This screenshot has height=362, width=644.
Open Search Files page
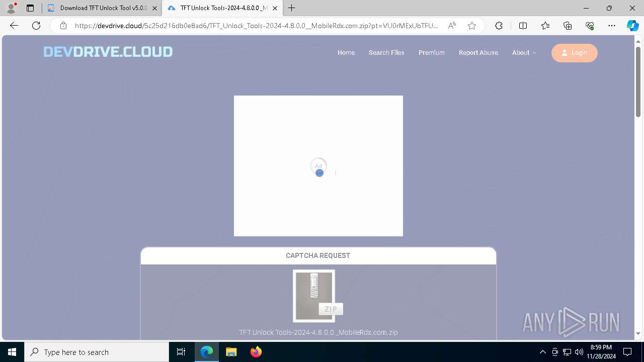point(386,52)
